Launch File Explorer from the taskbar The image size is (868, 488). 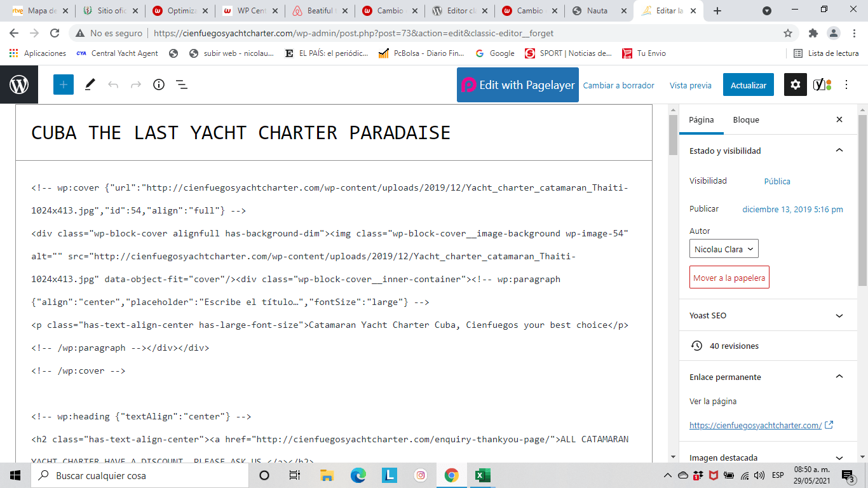[x=327, y=475]
